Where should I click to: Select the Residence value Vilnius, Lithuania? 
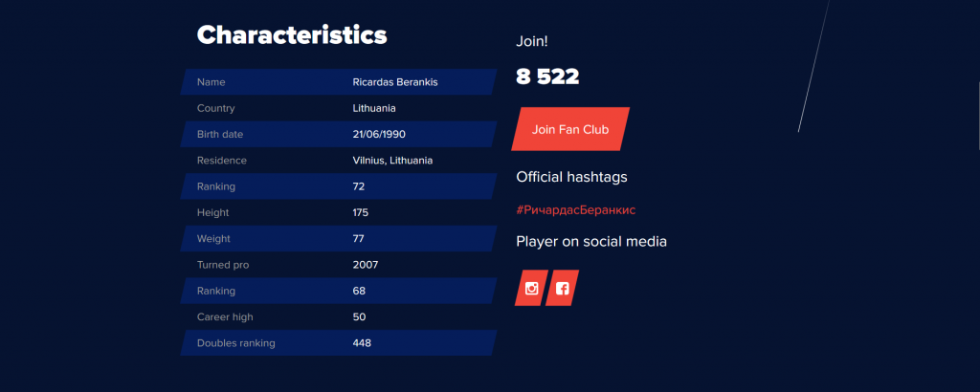tap(392, 161)
